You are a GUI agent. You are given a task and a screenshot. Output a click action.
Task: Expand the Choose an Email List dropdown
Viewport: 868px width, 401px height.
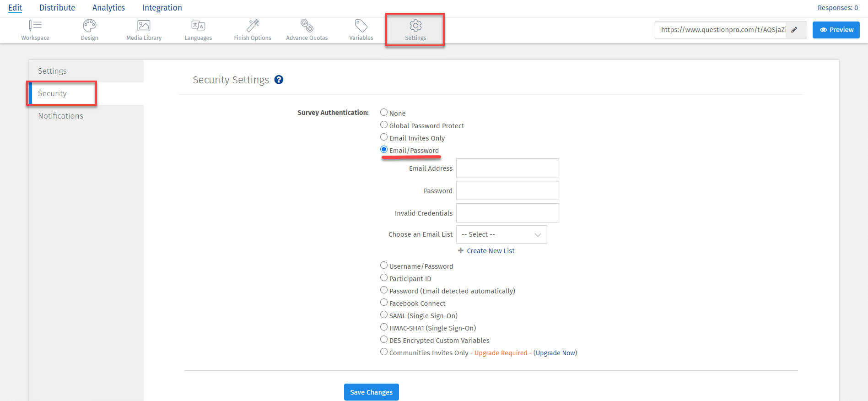(x=501, y=234)
